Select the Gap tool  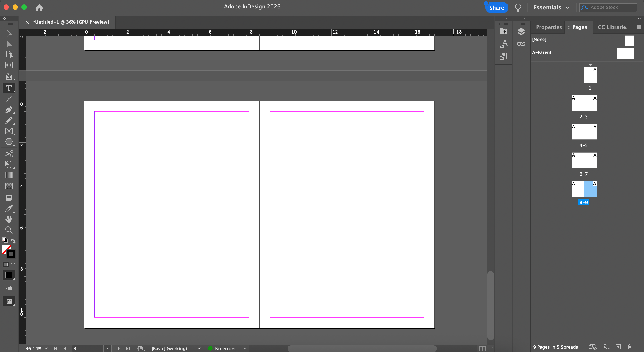click(9, 65)
